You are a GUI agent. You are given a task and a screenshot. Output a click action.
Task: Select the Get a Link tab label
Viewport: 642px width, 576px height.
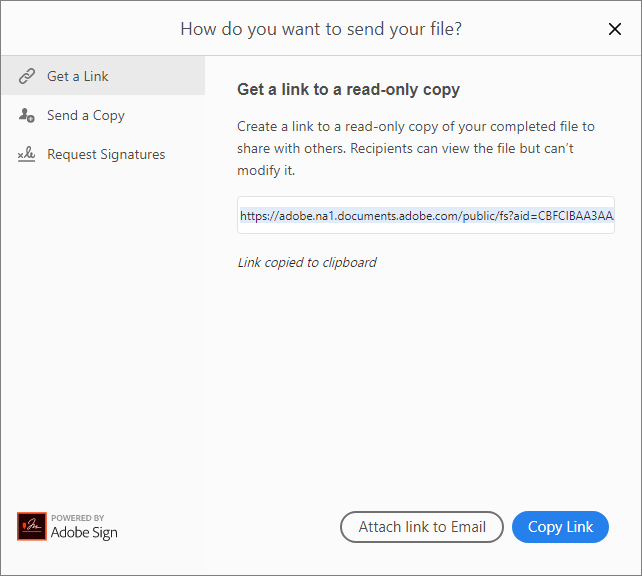78,76
